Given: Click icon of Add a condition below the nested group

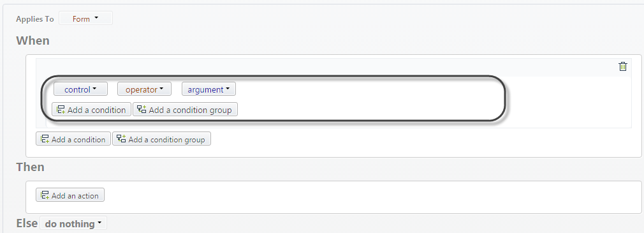Looking at the screenshot, I should 45,139.
